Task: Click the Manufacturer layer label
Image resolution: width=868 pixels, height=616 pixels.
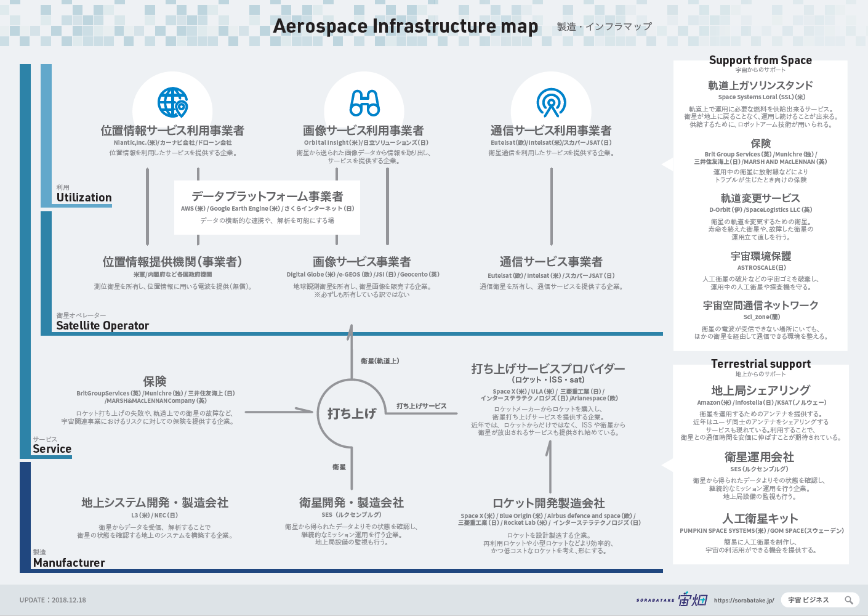Action: tap(69, 563)
